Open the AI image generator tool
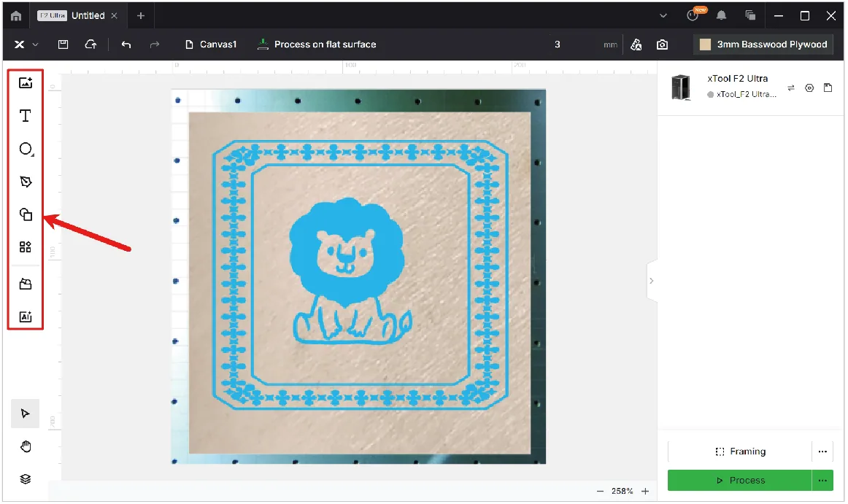Viewport: 848px width, 504px height. [26, 317]
